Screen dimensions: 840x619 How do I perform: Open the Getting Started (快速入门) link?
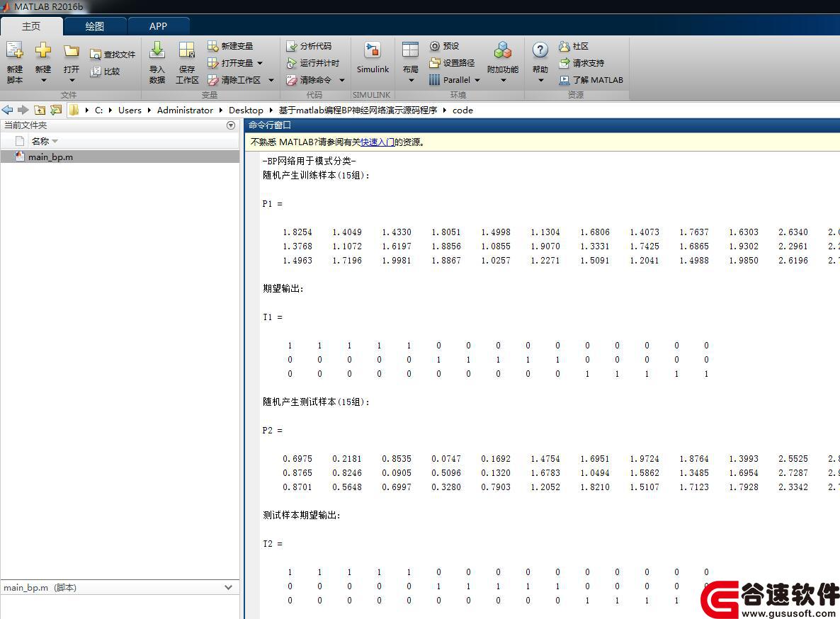click(378, 142)
